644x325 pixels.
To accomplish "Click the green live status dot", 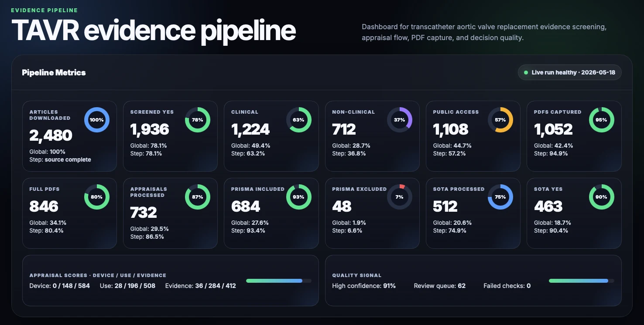I will click(526, 73).
